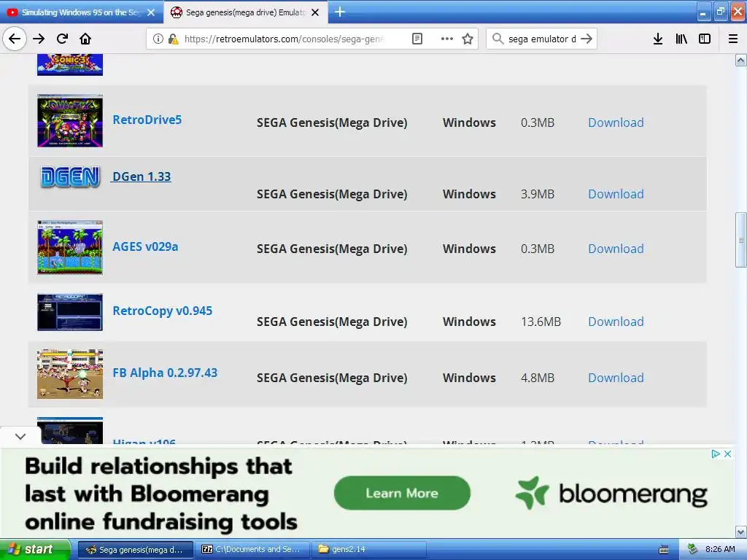Submit the search with the arrow
Viewport: 747px width, 560px height.
click(587, 39)
